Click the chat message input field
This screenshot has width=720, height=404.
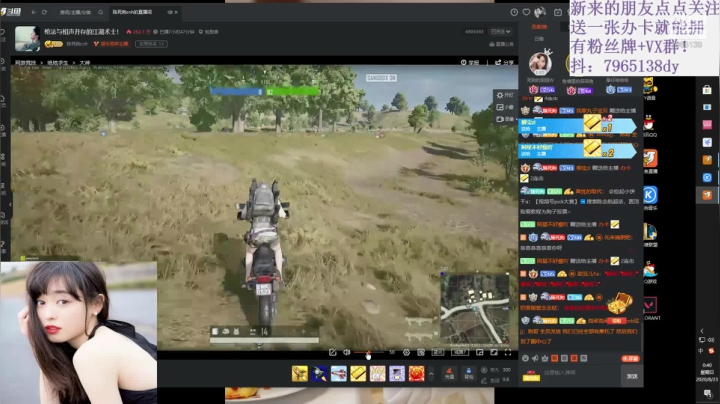coord(581,373)
